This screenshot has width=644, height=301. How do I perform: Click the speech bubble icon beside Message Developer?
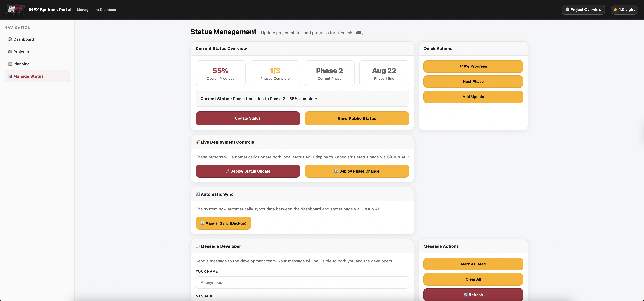[198, 246]
